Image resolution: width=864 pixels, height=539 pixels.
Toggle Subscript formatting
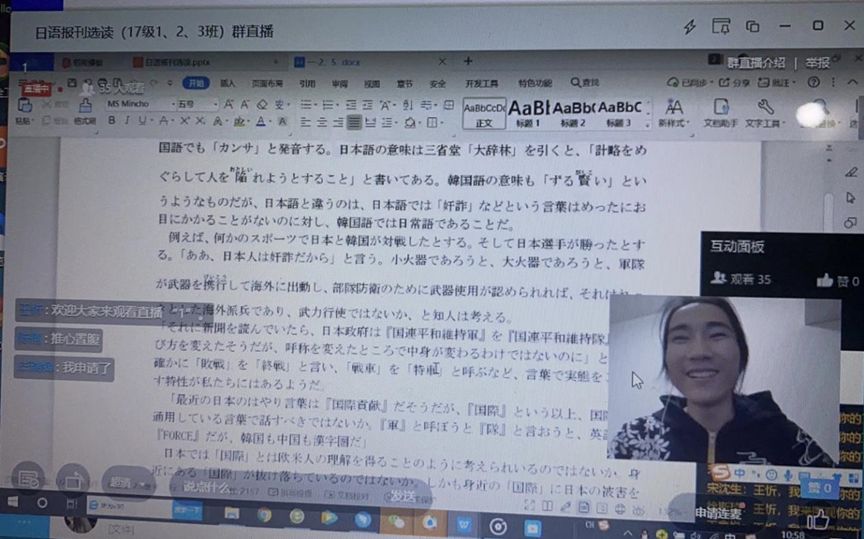pyautogui.click(x=201, y=121)
